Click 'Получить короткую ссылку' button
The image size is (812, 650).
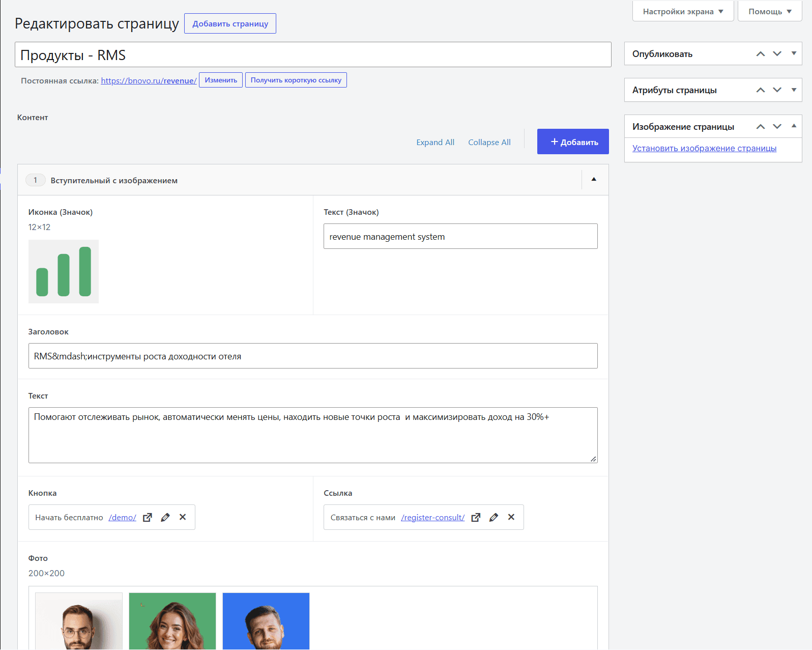pos(296,80)
